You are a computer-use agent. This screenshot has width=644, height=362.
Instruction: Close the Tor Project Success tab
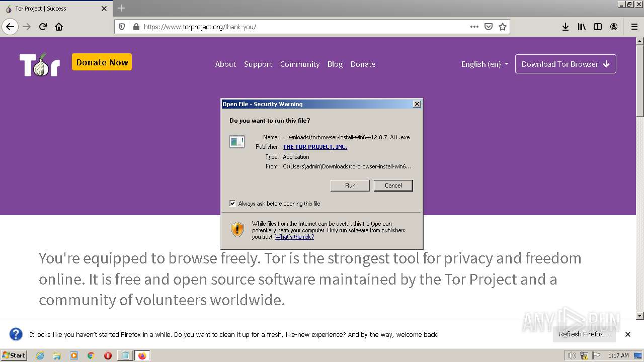[x=104, y=9]
